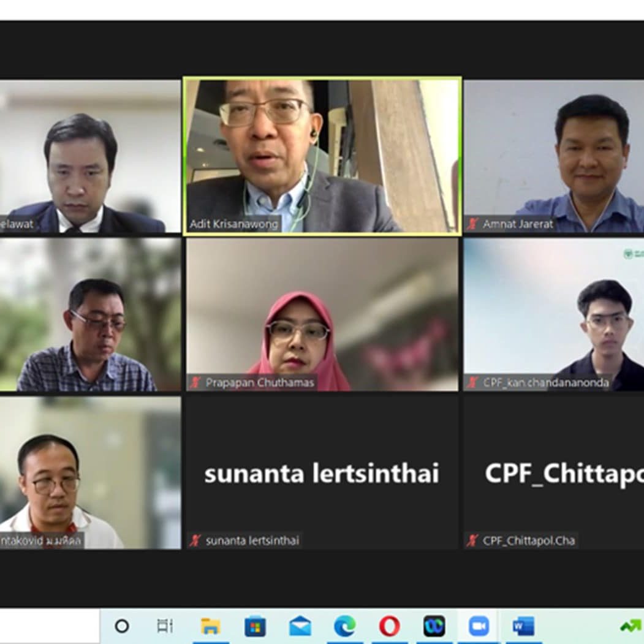Select Prapapan Chuthamas video tile
644x644 pixels.
click(322, 314)
